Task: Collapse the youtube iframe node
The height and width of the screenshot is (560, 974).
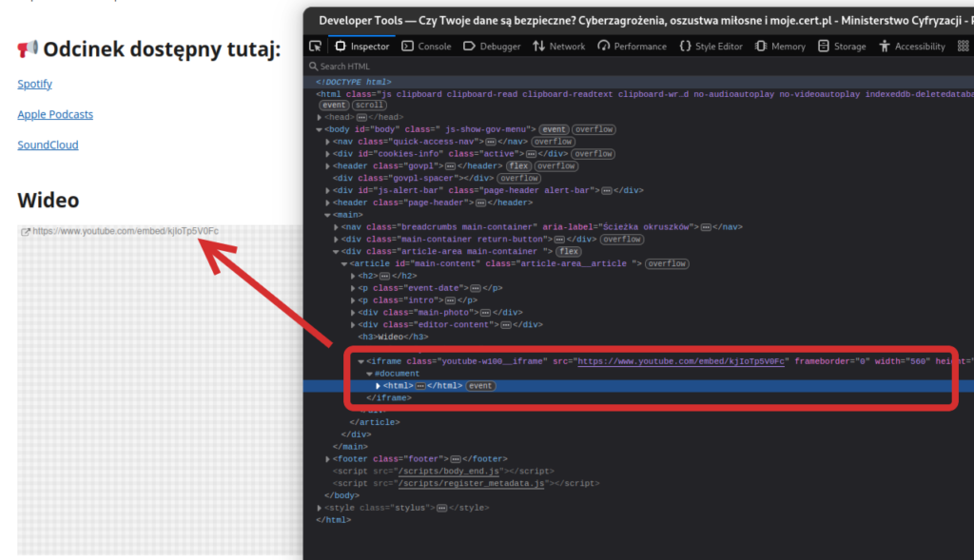Action: (x=360, y=361)
